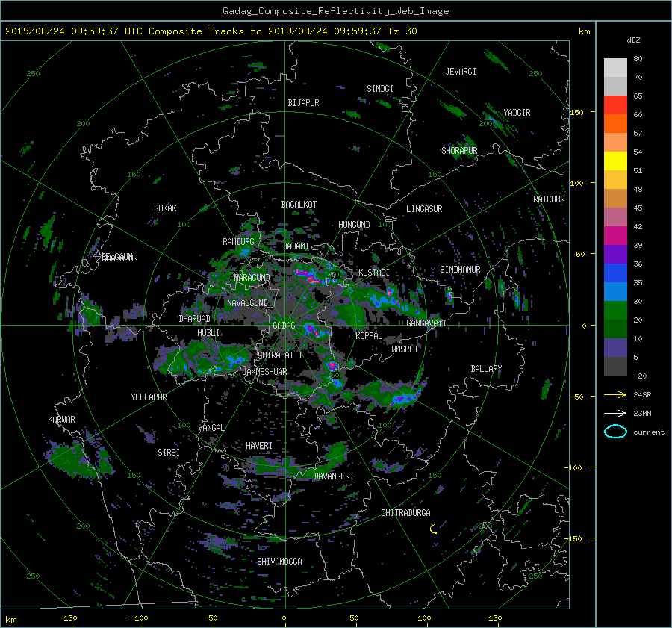Click the LINGASUR city label
The width and height of the screenshot is (672, 628).
click(x=424, y=209)
